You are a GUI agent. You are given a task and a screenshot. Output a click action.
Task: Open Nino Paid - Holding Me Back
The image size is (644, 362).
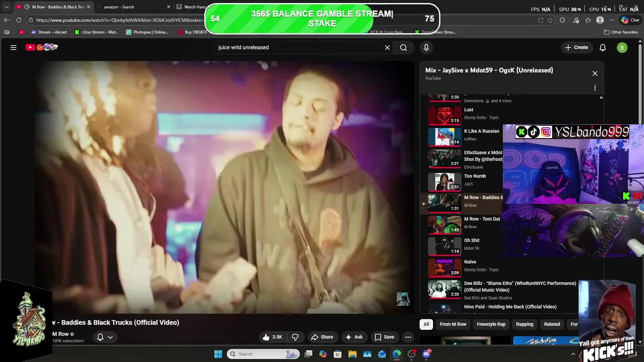click(x=510, y=307)
